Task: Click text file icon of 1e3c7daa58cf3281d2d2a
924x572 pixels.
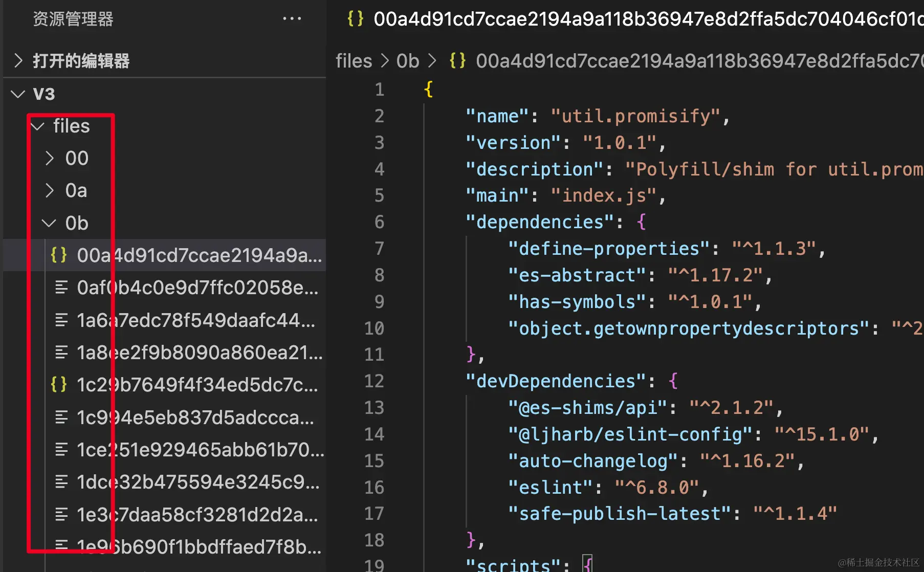Action: point(61,514)
